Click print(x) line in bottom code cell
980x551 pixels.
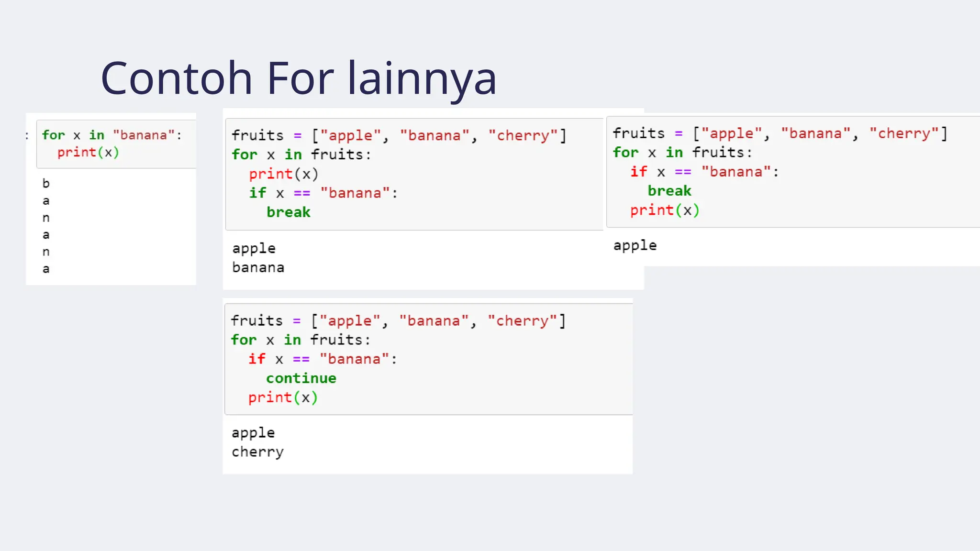(283, 397)
